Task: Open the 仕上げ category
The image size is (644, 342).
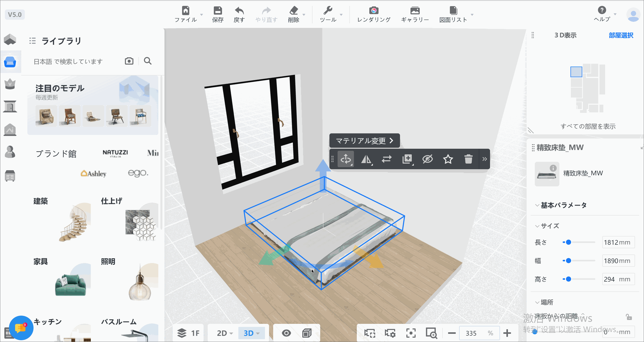Action: click(129, 220)
